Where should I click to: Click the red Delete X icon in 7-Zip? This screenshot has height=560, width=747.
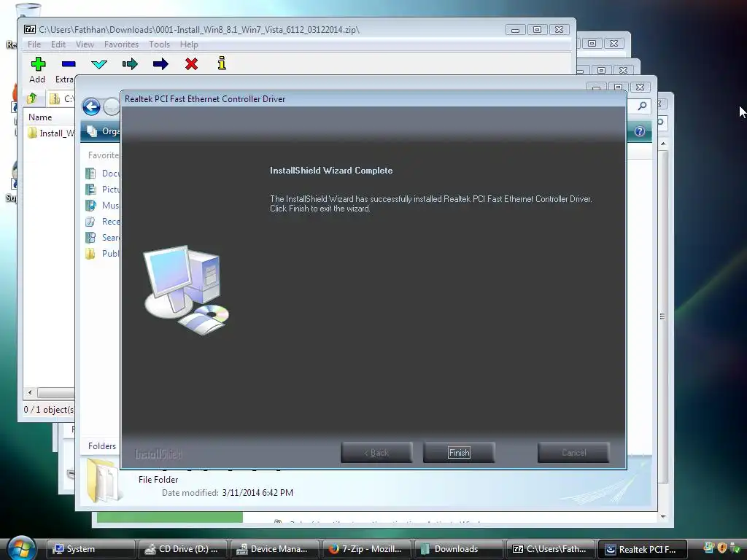click(x=192, y=64)
